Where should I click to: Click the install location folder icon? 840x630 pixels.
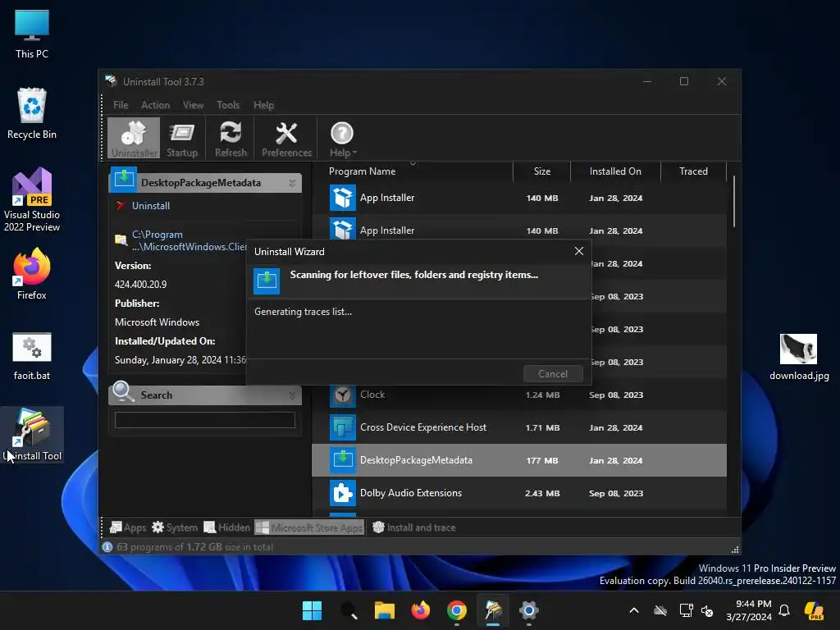coord(121,240)
